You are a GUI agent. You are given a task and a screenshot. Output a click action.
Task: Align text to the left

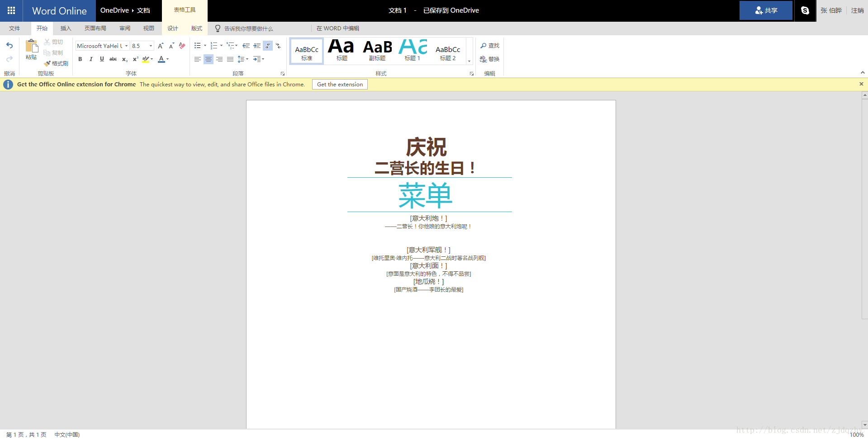(x=198, y=59)
